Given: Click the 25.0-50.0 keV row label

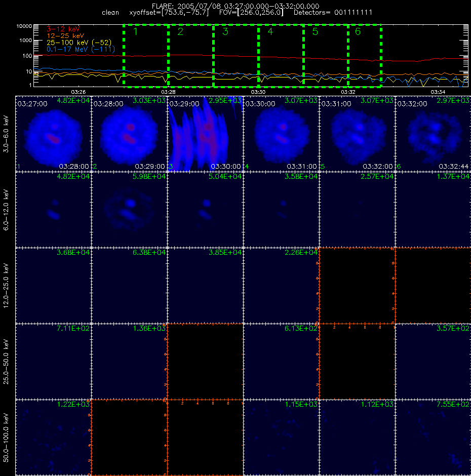Looking at the screenshot, I should click(6, 362).
